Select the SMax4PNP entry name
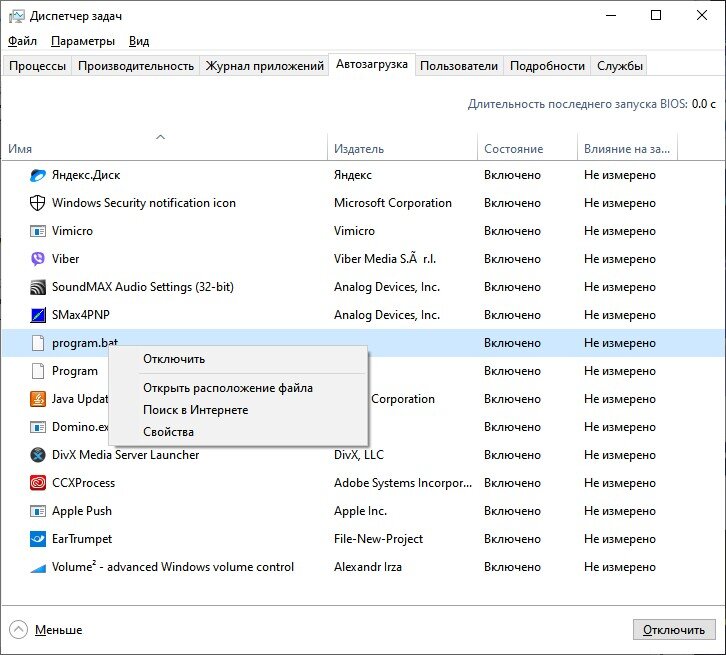The image size is (726, 655). (81, 315)
